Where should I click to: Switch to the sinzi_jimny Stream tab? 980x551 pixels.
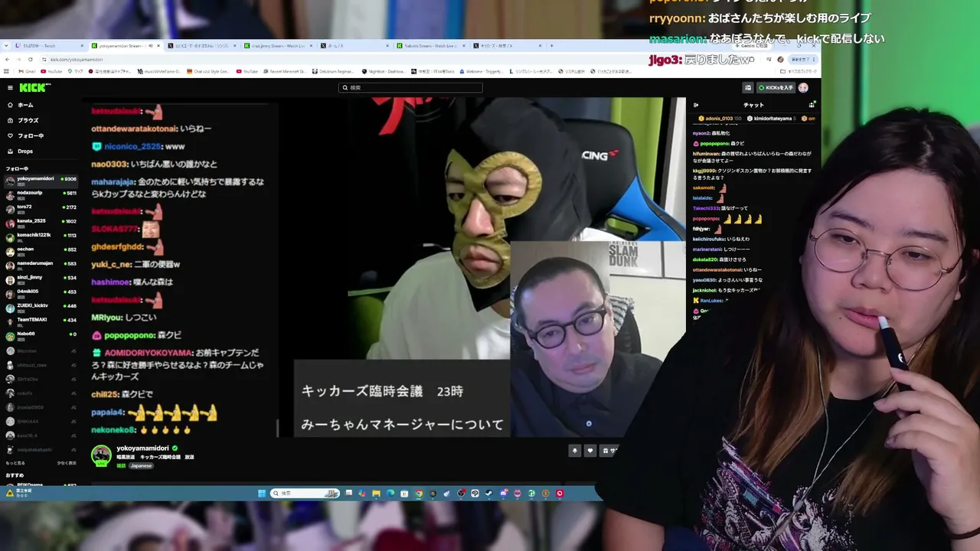[x=278, y=46]
